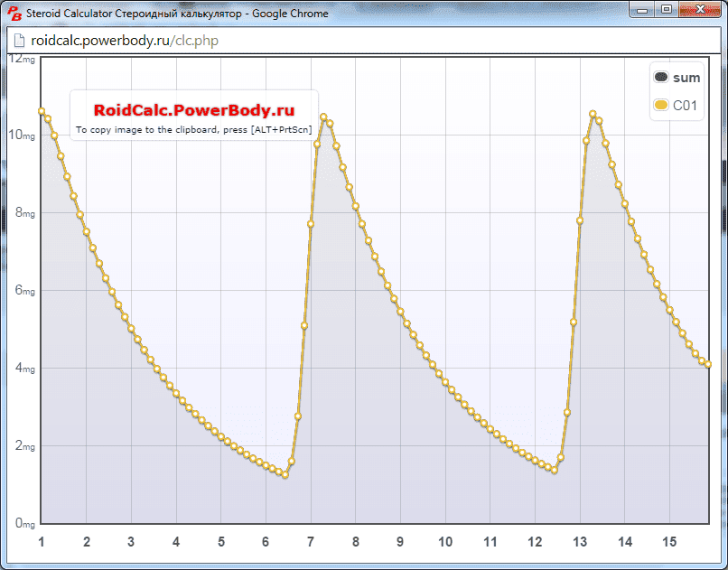Image resolution: width=728 pixels, height=570 pixels.
Task: Select the peak data point after day 13
Action: [593, 114]
